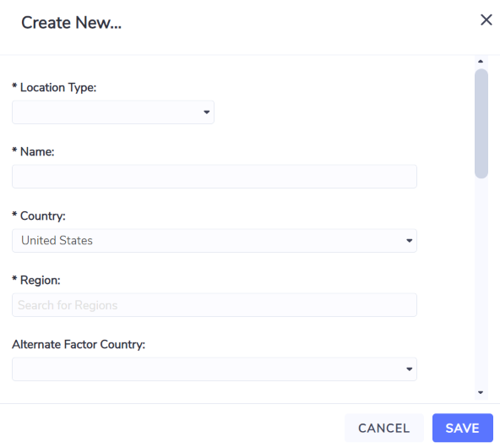
Task: Close the Create New dialog
Action: 486,20
